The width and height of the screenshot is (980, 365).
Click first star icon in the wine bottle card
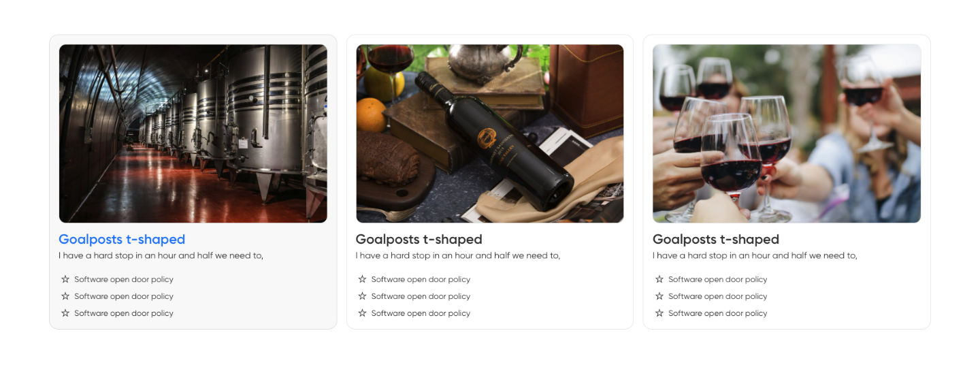click(362, 279)
